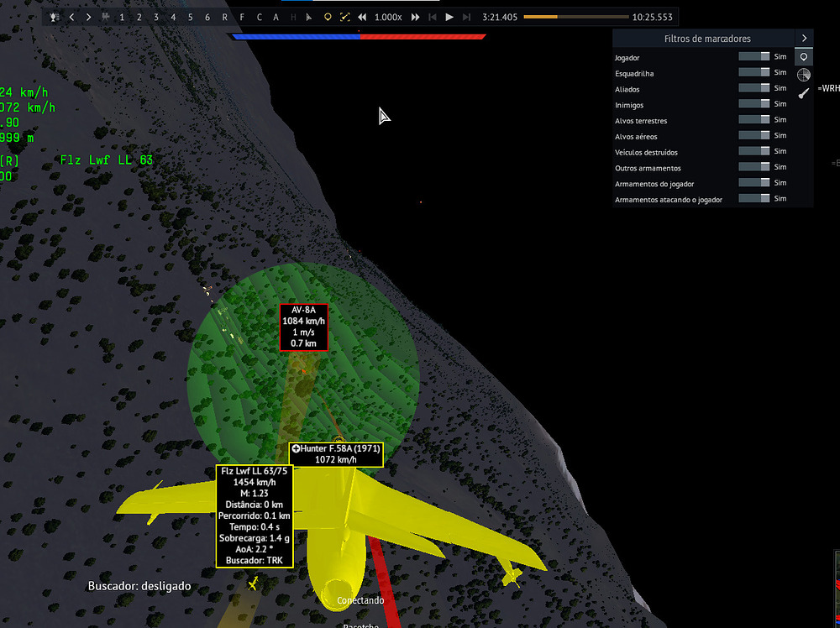Click the dashed-frame icon in replay toolbar
Screen dimensions: 840x628
344,17
